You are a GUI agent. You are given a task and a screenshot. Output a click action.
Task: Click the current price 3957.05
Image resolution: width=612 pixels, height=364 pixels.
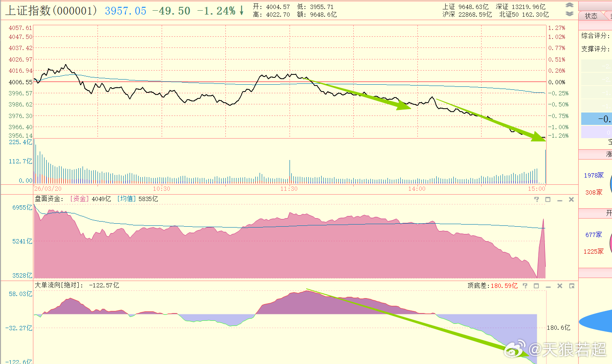(126, 11)
